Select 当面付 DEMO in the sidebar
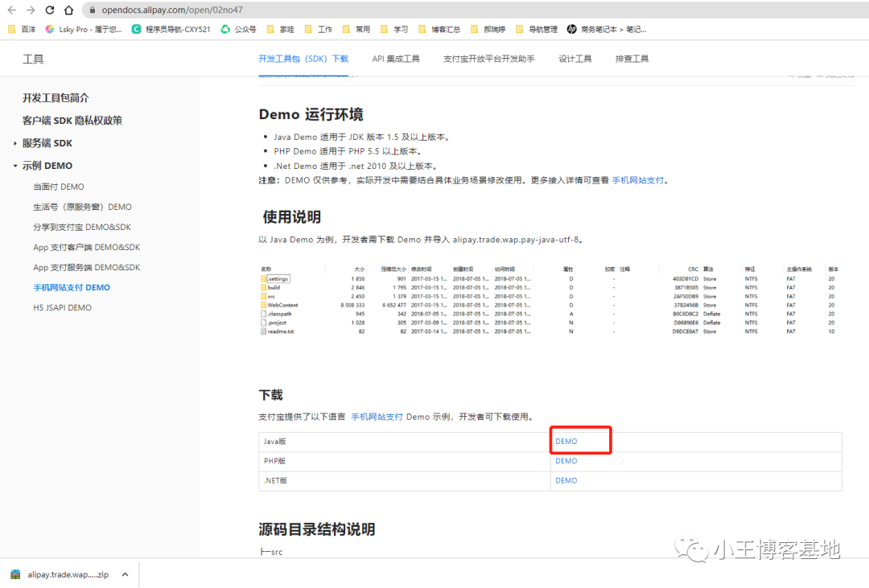Viewport: 869px width, 588px height. [58, 187]
